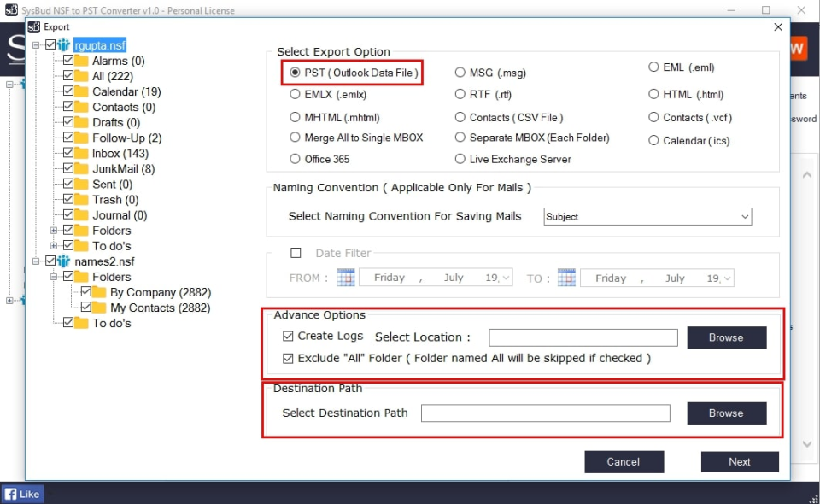Select the EML (.eml) export option
The image size is (820, 504).
653,67
